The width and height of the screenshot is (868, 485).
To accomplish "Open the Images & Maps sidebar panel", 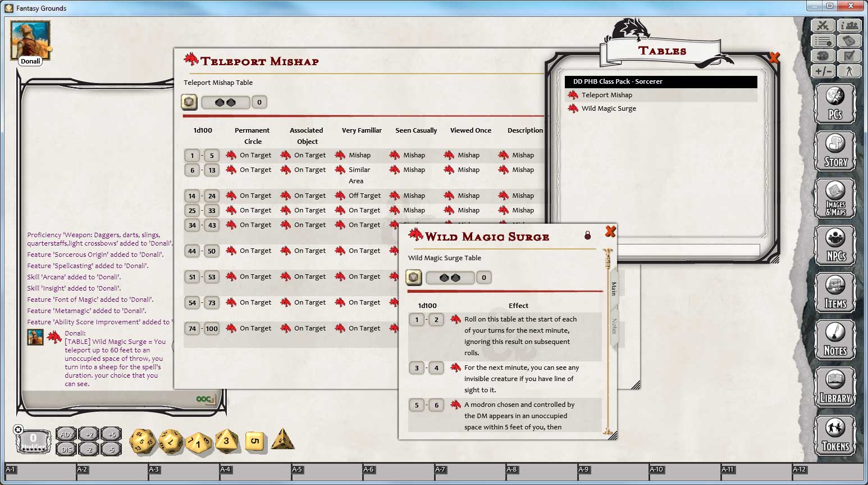I will click(x=836, y=198).
